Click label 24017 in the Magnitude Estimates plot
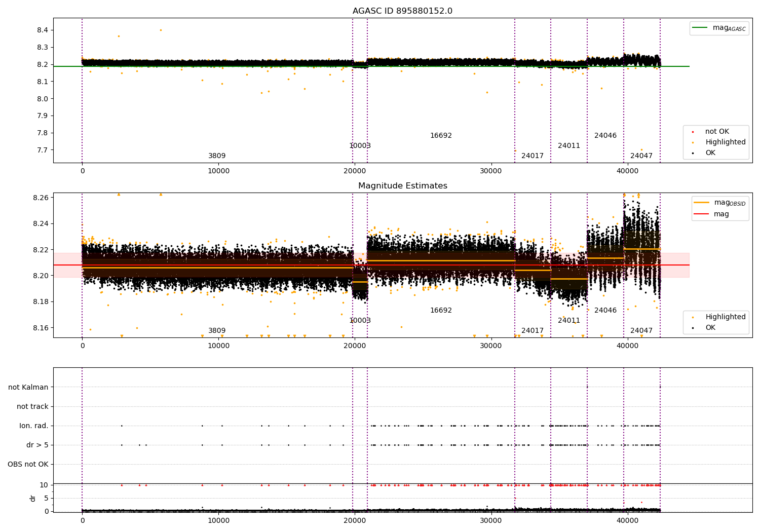The height and width of the screenshot is (532, 760). pos(533,331)
